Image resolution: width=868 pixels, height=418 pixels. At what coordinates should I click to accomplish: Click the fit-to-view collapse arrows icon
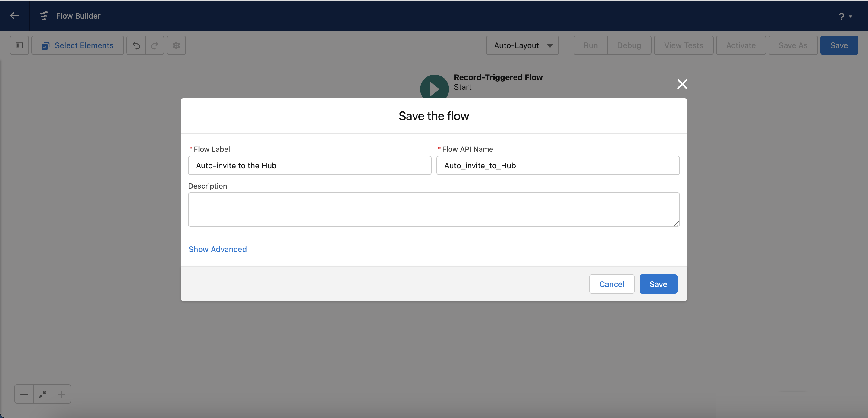pyautogui.click(x=43, y=394)
